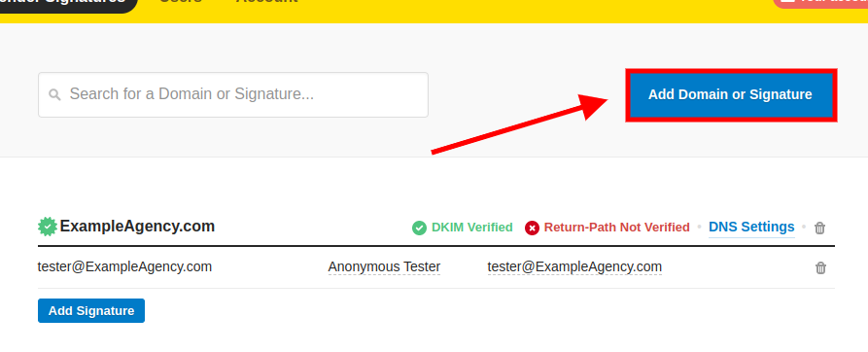Click the Return-Path Not Verified status text
The width and height of the screenshot is (868, 352).
pyautogui.click(x=616, y=228)
